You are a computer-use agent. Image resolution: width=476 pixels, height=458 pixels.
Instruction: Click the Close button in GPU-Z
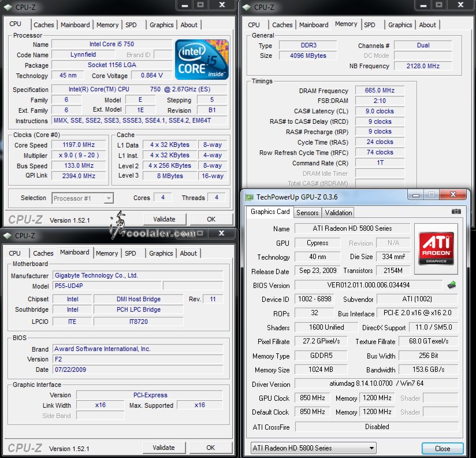click(x=442, y=449)
